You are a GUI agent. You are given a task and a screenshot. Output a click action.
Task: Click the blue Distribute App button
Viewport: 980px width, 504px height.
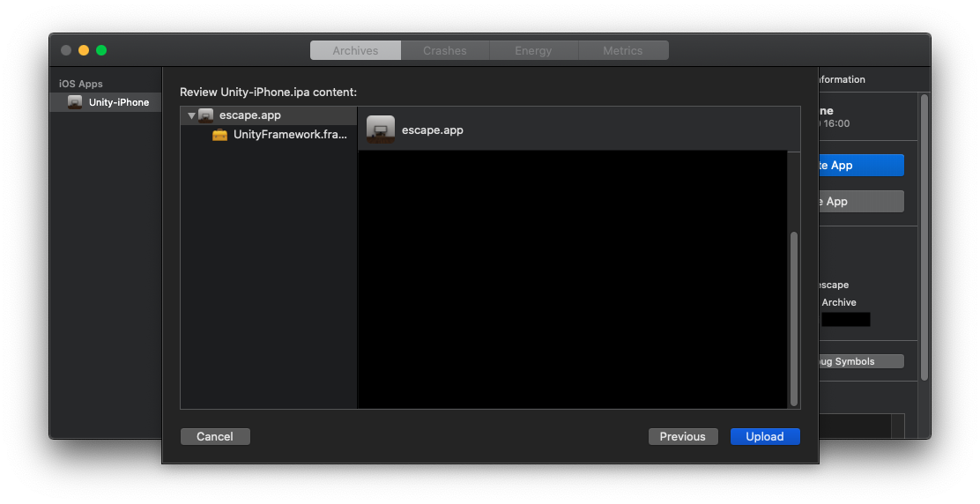pos(861,166)
